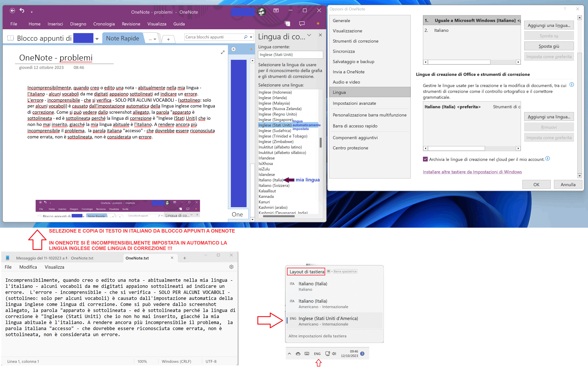Click Aggiungi una lingua in the authoring languages section
Viewport: 588px width, 367px height.
[549, 117]
